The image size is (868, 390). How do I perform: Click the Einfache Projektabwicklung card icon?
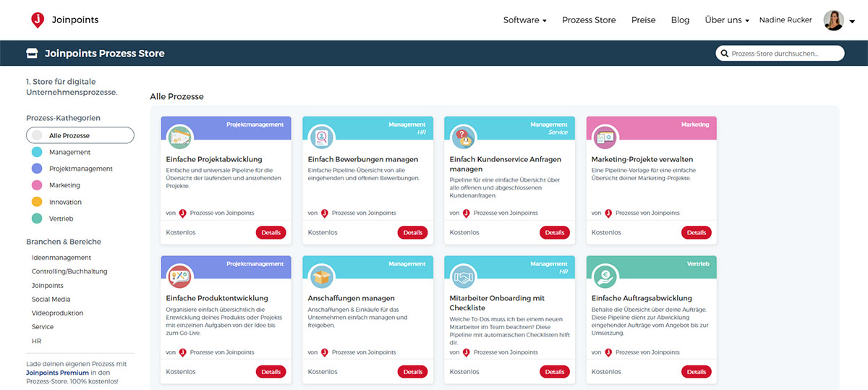[x=179, y=137]
